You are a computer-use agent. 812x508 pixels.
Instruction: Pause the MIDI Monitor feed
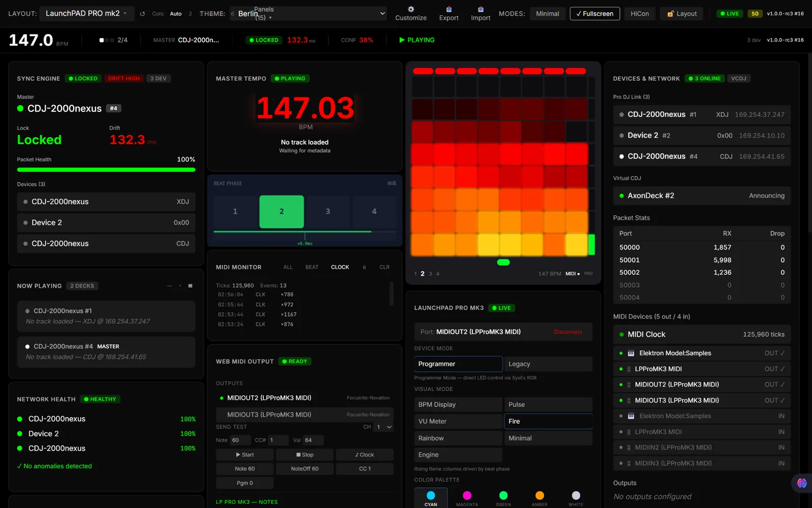[364, 267]
